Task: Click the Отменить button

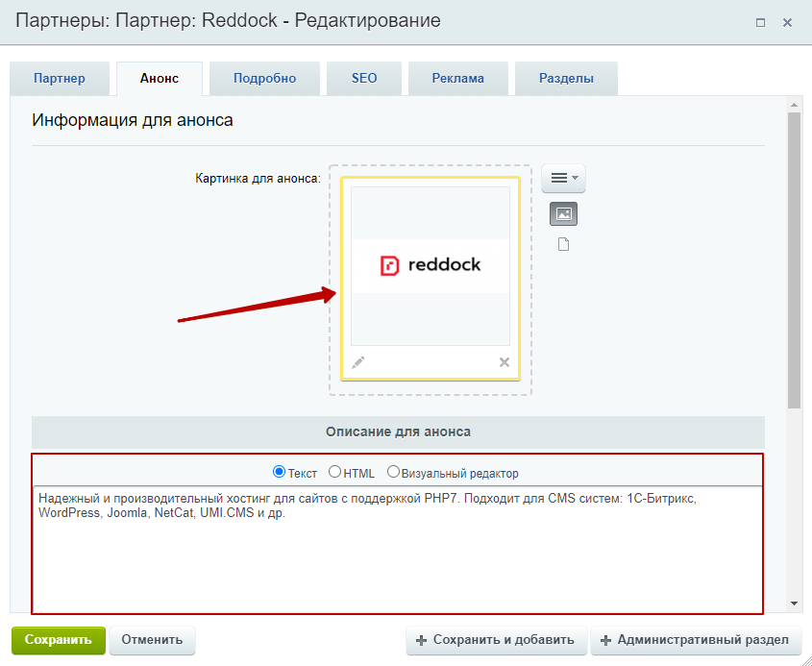Action: click(x=152, y=640)
